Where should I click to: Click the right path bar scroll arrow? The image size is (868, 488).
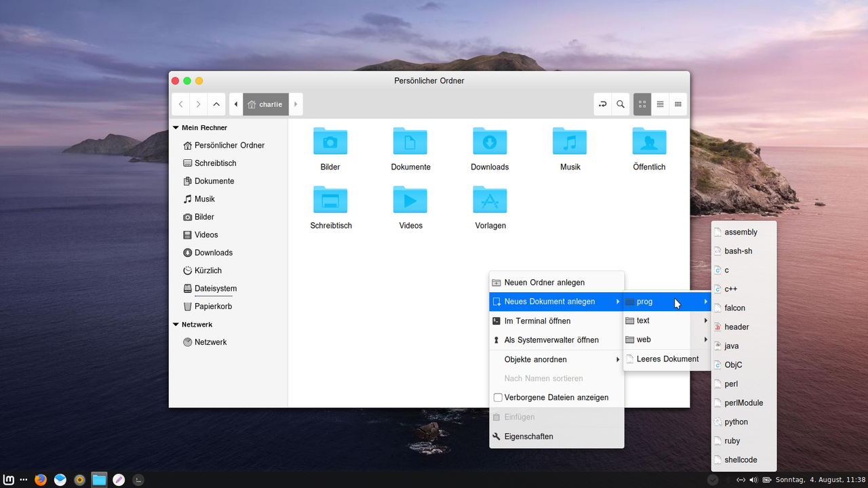click(296, 104)
